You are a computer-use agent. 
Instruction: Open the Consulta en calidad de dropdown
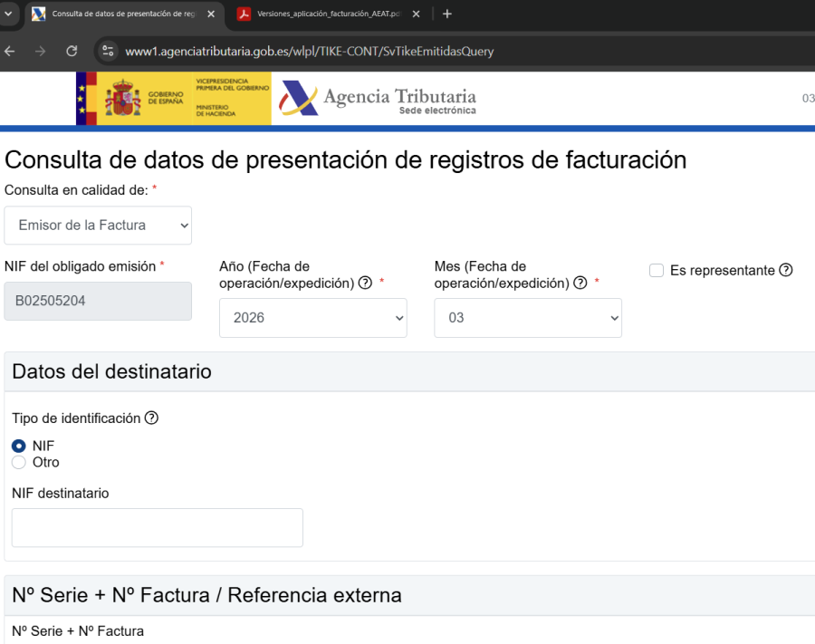point(98,225)
